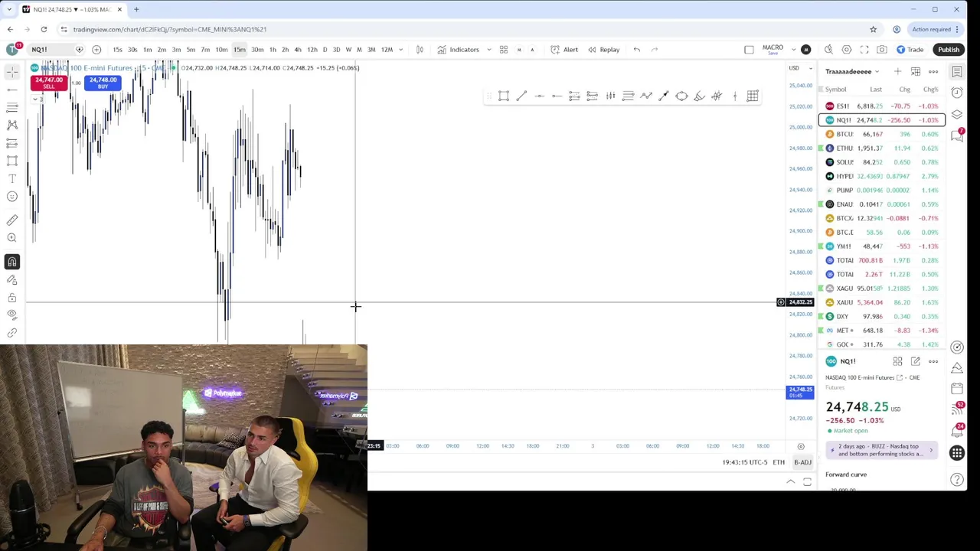Undo the last chart action
The width and height of the screenshot is (980, 551).
click(637, 50)
